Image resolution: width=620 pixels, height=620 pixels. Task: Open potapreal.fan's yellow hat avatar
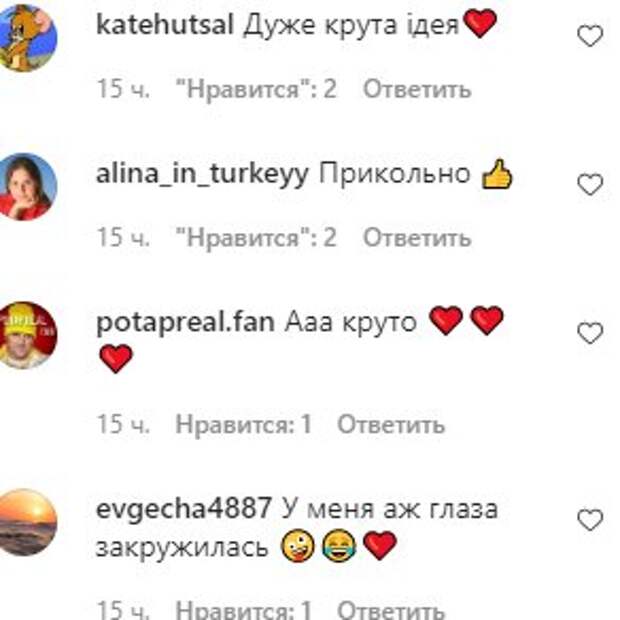click(x=26, y=335)
